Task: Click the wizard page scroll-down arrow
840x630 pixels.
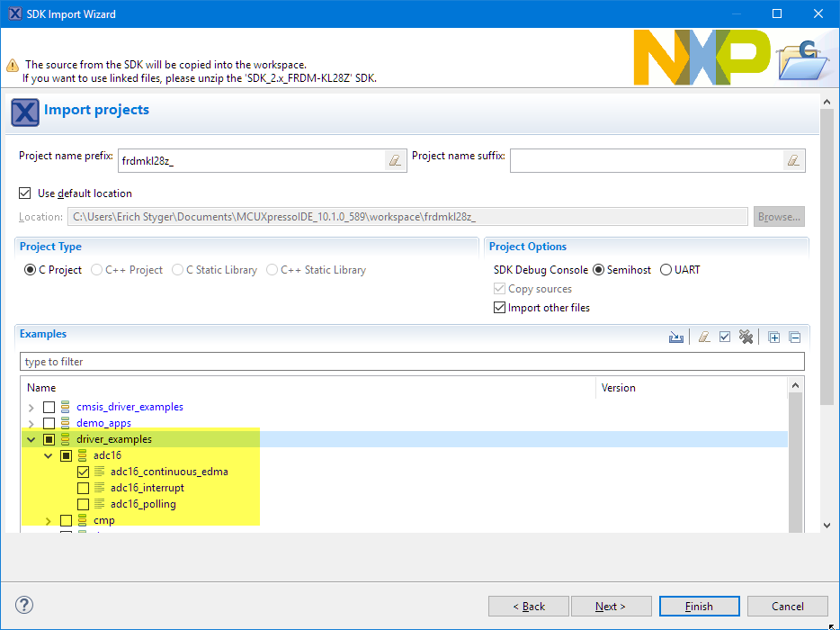Action: click(827, 526)
